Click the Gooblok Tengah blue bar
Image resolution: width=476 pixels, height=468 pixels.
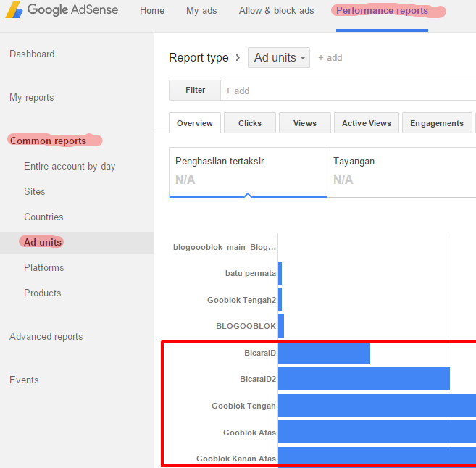click(x=377, y=406)
